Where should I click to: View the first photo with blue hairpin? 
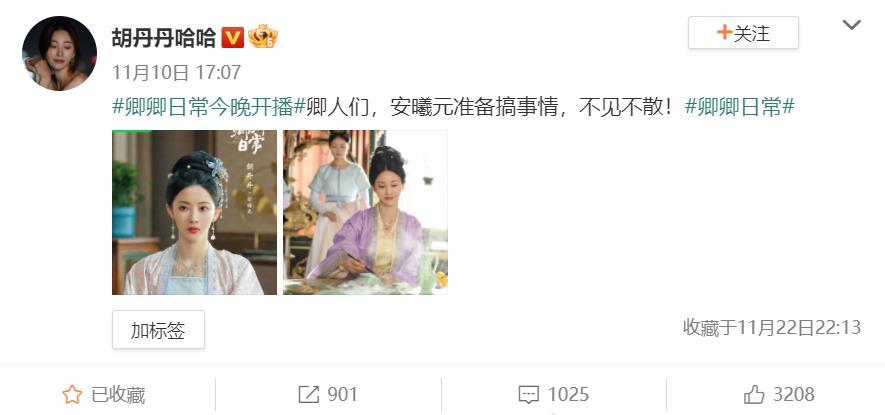click(195, 212)
